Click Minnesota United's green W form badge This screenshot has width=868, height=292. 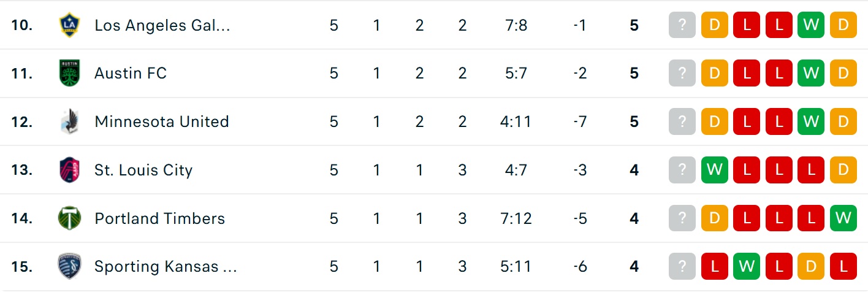tap(811, 121)
